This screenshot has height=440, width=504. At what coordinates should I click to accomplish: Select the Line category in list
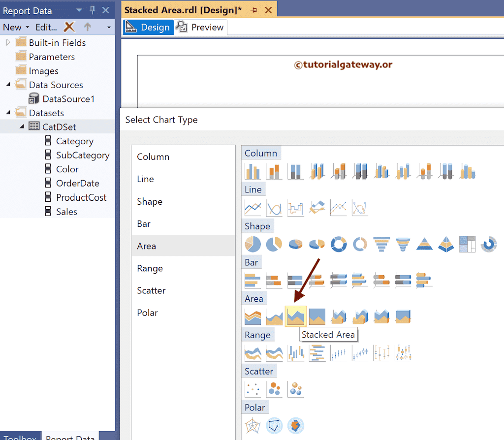coord(183,179)
